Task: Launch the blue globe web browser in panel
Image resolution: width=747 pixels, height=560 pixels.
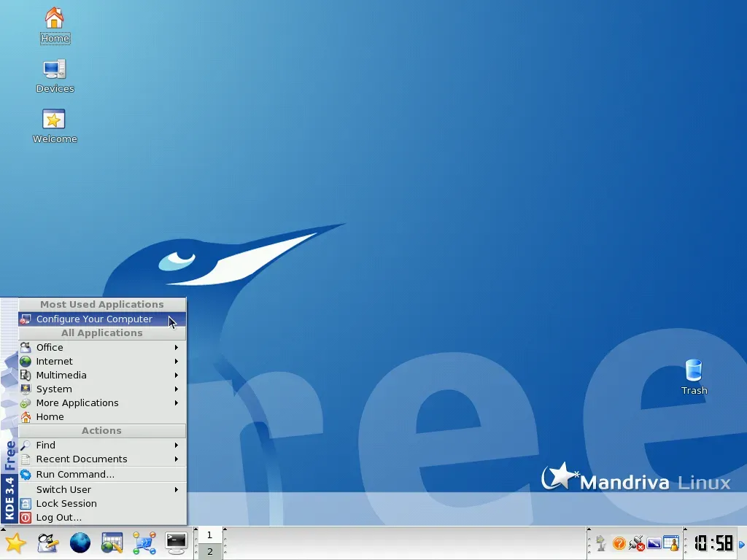Action: (80, 543)
